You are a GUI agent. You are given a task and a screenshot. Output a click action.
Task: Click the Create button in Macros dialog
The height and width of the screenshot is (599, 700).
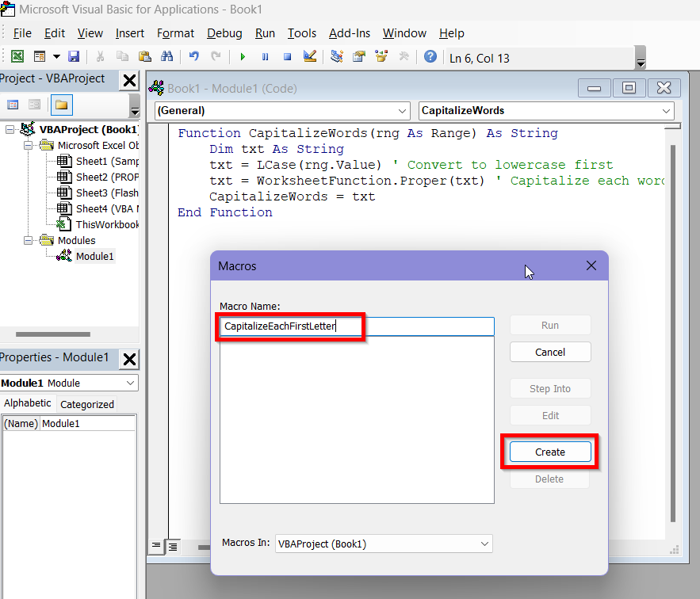[550, 452]
